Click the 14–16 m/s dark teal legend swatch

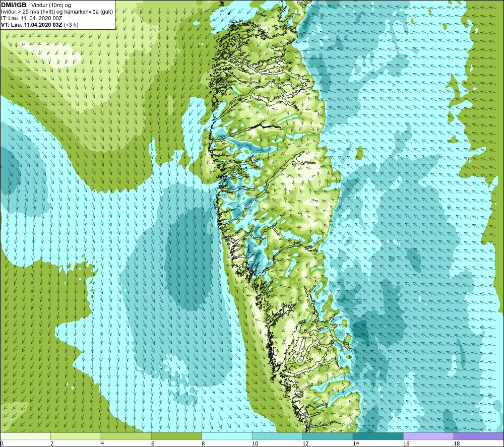coord(378,436)
